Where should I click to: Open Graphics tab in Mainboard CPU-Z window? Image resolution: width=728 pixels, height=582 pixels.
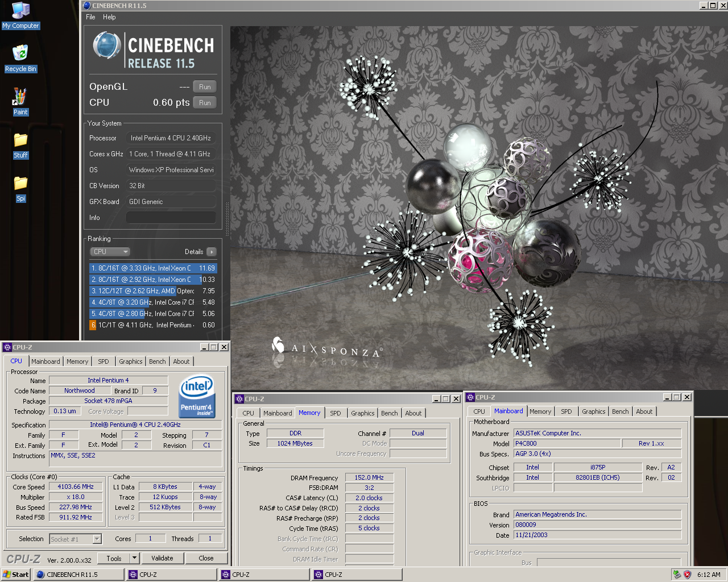point(594,411)
